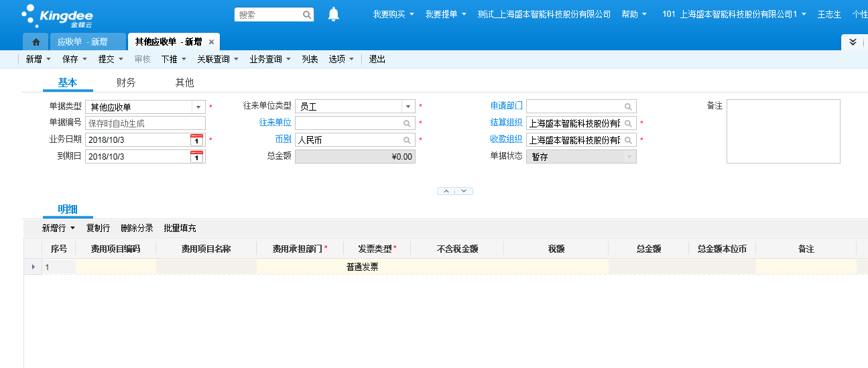Click into the 备注 text area

[x=783, y=131]
